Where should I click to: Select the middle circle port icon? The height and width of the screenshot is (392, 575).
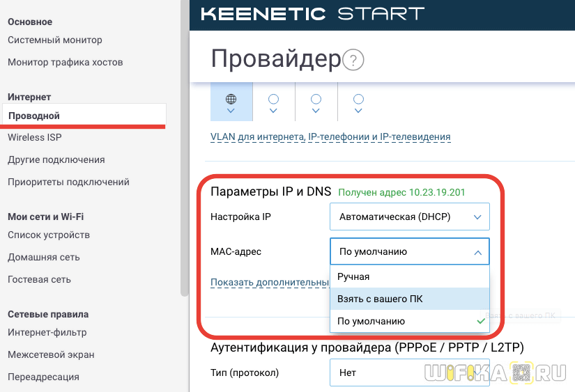click(316, 103)
